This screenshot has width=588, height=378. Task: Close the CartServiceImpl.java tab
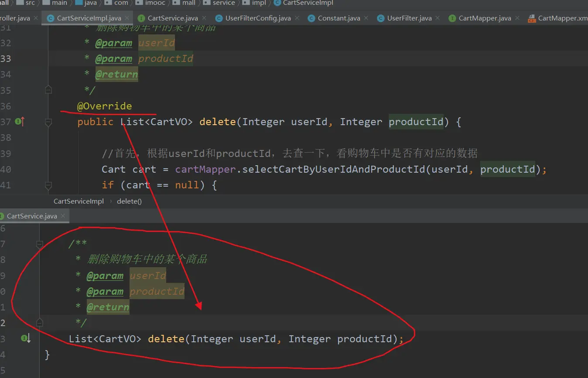pos(128,18)
